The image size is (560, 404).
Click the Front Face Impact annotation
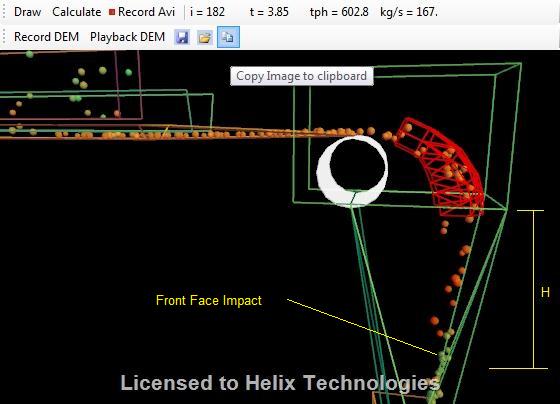click(209, 300)
